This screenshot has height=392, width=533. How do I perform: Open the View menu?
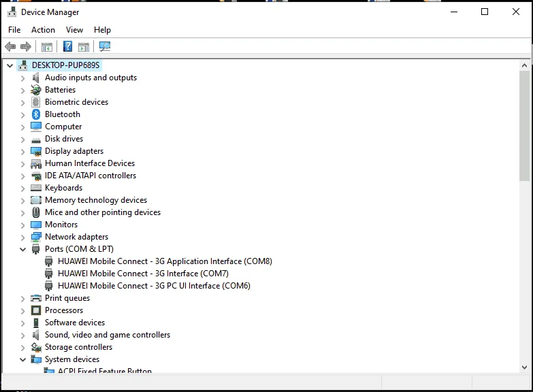tap(74, 30)
